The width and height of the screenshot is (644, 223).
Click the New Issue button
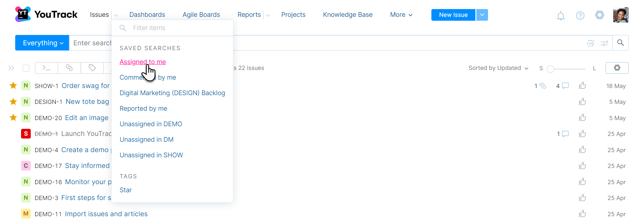point(453,15)
